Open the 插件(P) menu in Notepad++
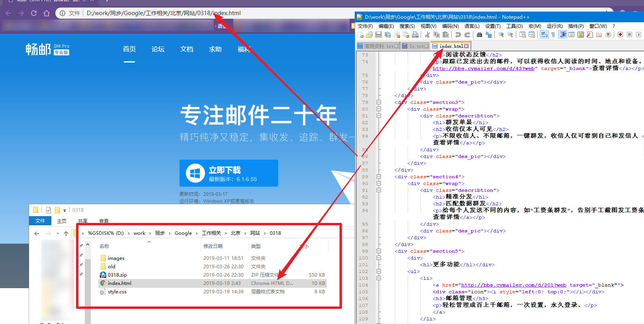Viewport: 644px width, 324px height. [x=576, y=26]
